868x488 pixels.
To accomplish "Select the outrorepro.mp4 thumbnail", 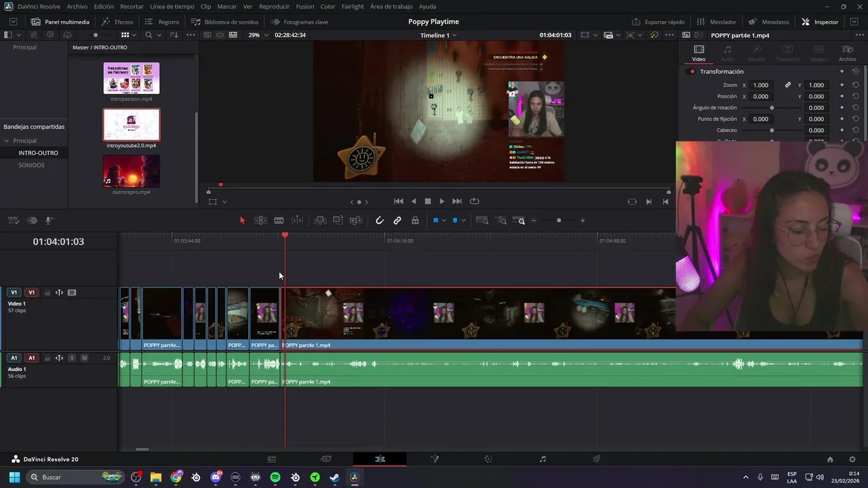I will (x=132, y=171).
